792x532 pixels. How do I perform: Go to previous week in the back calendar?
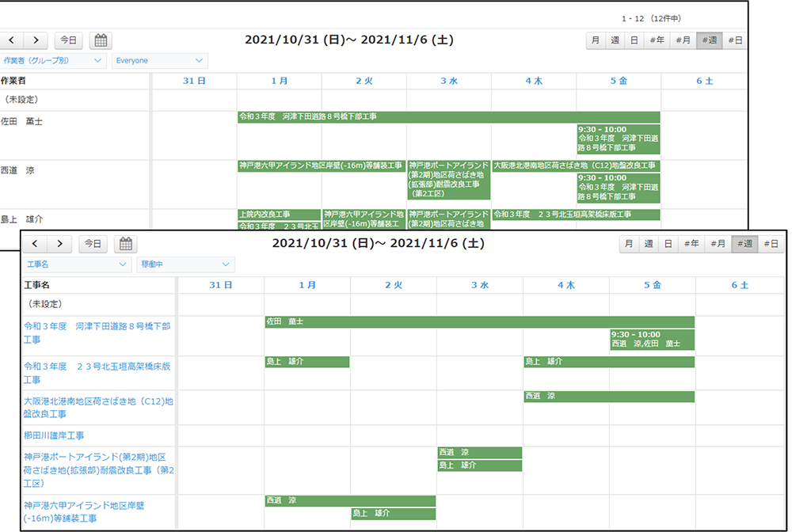tap(11, 40)
